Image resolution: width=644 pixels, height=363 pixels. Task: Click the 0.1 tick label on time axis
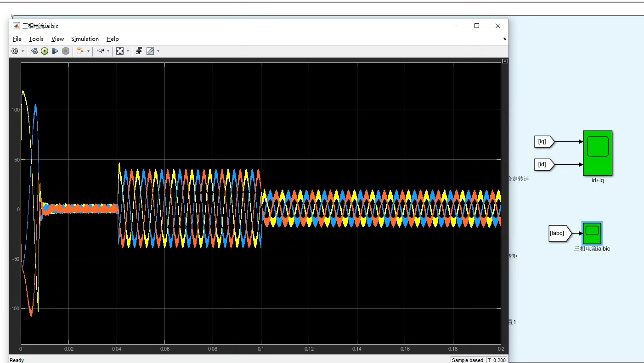pyautogui.click(x=261, y=349)
